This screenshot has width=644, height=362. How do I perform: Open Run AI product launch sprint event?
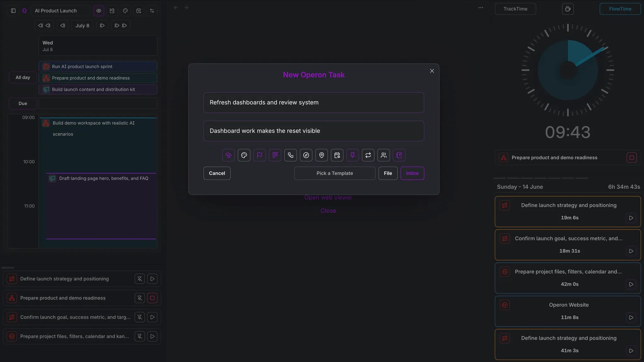pyautogui.click(x=98, y=66)
